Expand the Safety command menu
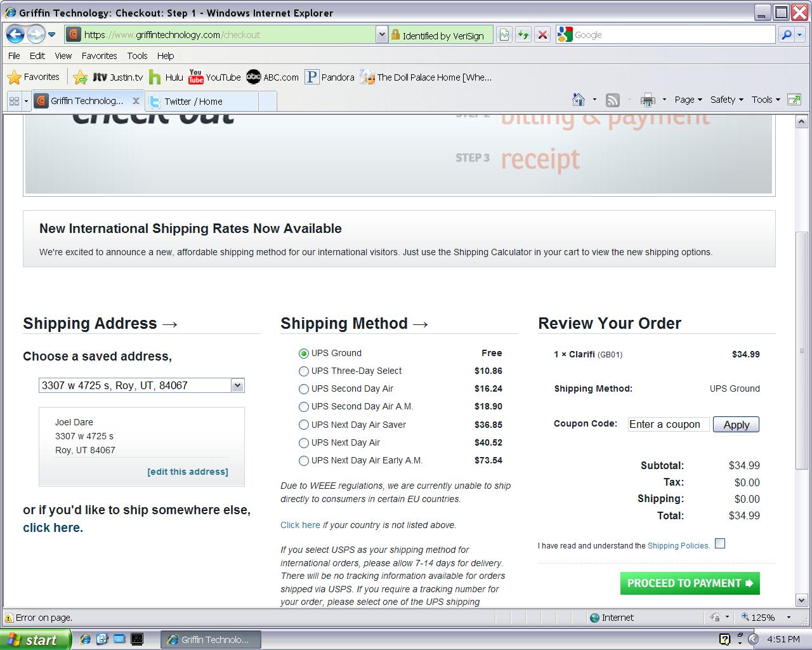 pos(727,100)
